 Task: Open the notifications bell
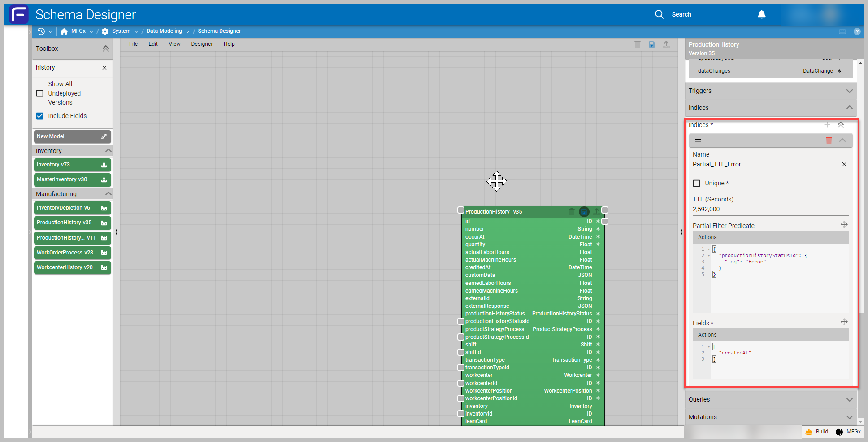pos(761,14)
